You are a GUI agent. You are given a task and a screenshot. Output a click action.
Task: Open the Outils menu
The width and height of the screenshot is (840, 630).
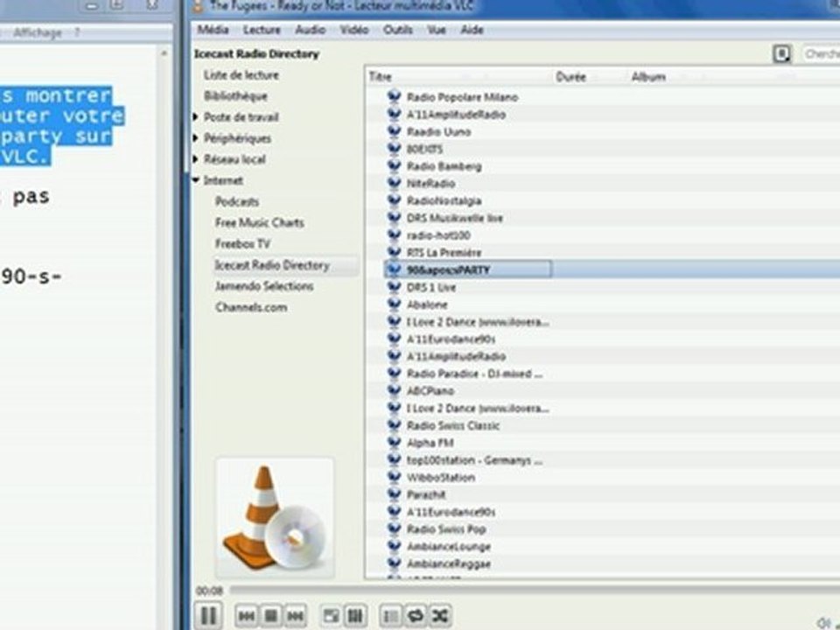pyautogui.click(x=397, y=30)
